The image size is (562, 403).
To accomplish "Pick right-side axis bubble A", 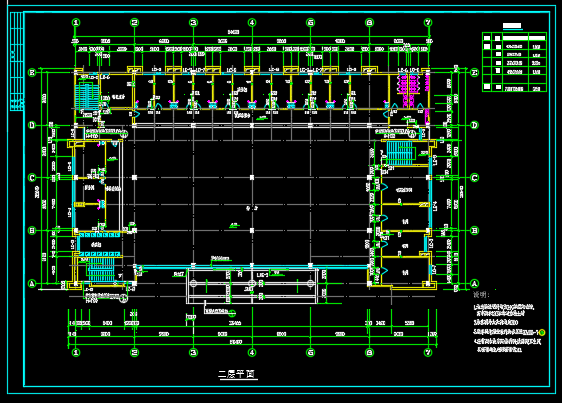I will click(x=475, y=284).
